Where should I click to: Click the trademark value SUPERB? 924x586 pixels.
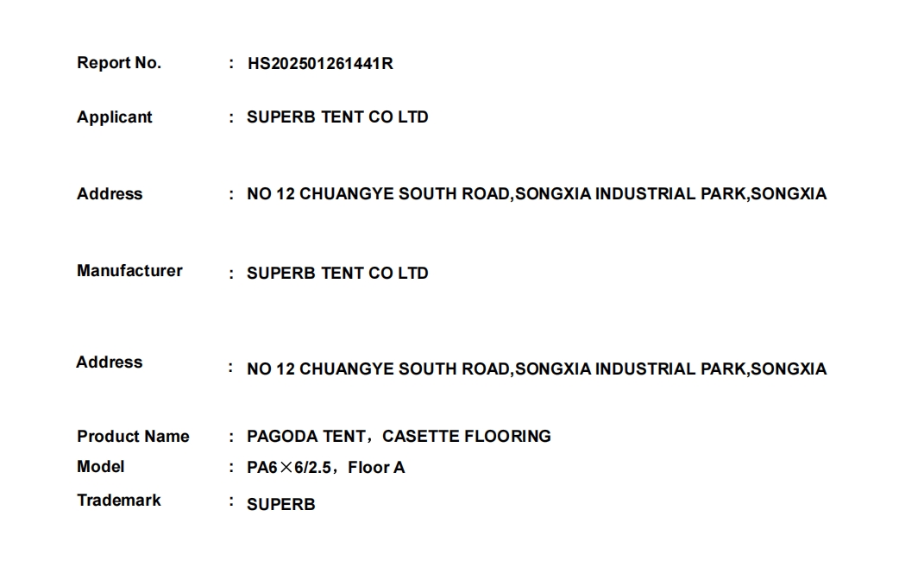tap(280, 505)
